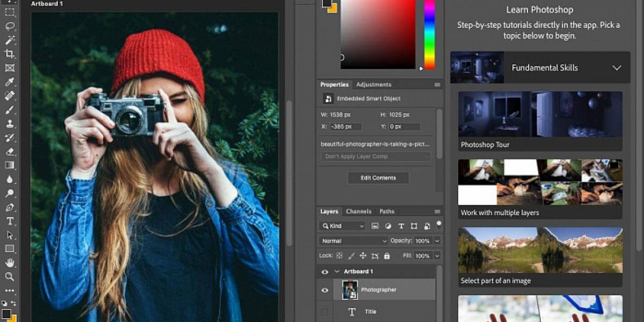Select the Dodge tool
Image resolution: width=644 pixels, height=322 pixels.
click(x=10, y=193)
